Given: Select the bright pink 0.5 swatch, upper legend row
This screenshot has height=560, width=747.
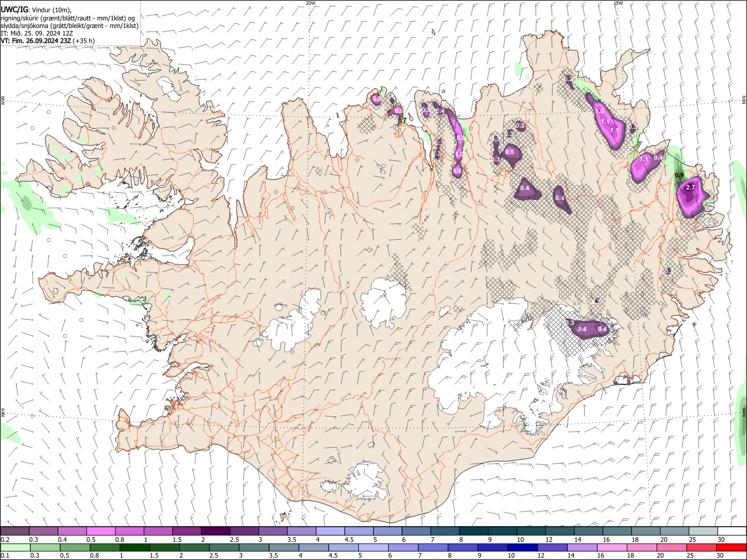Looking at the screenshot, I should pos(101,531).
